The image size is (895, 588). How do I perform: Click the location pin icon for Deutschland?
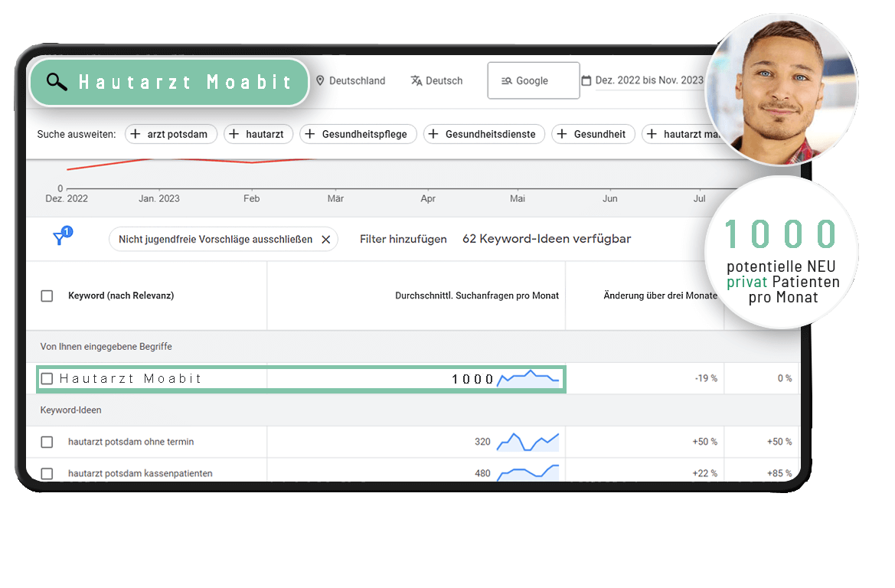coord(320,80)
